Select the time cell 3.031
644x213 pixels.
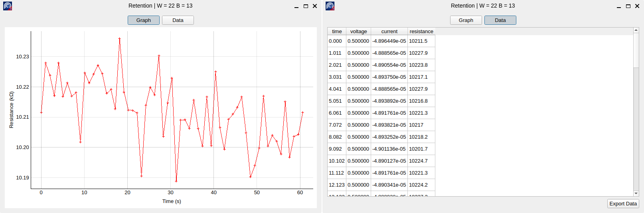click(337, 77)
